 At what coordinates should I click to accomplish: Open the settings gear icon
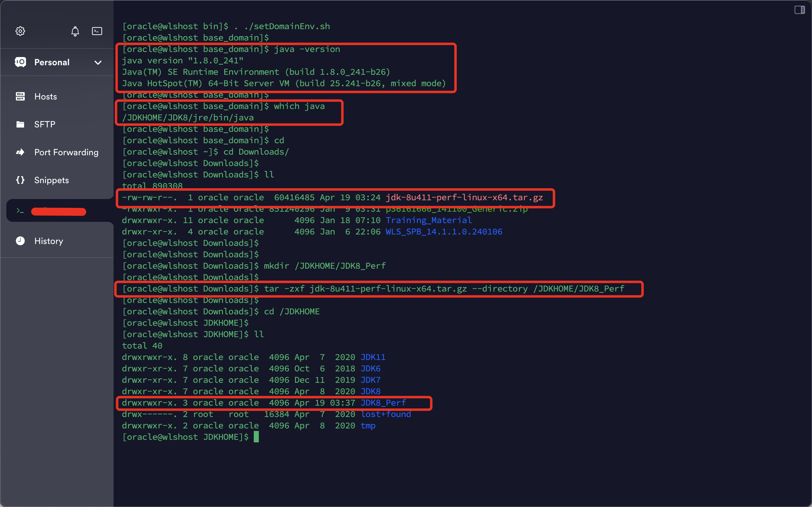coord(20,31)
